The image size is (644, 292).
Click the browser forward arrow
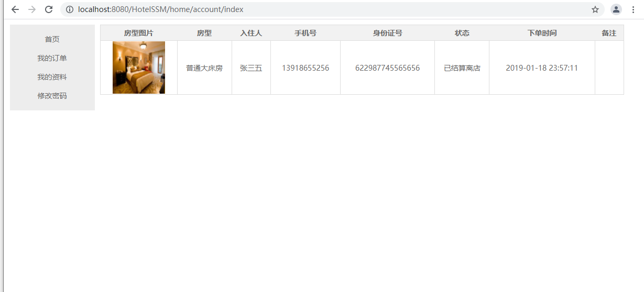tap(32, 9)
